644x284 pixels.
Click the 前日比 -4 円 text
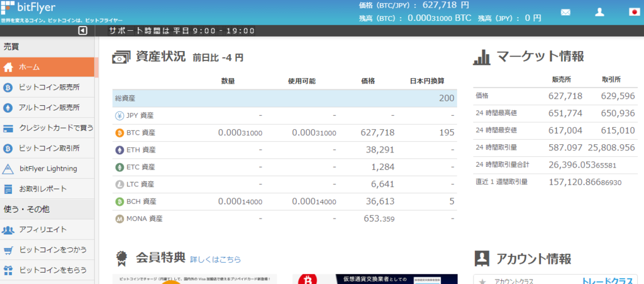[x=218, y=58]
